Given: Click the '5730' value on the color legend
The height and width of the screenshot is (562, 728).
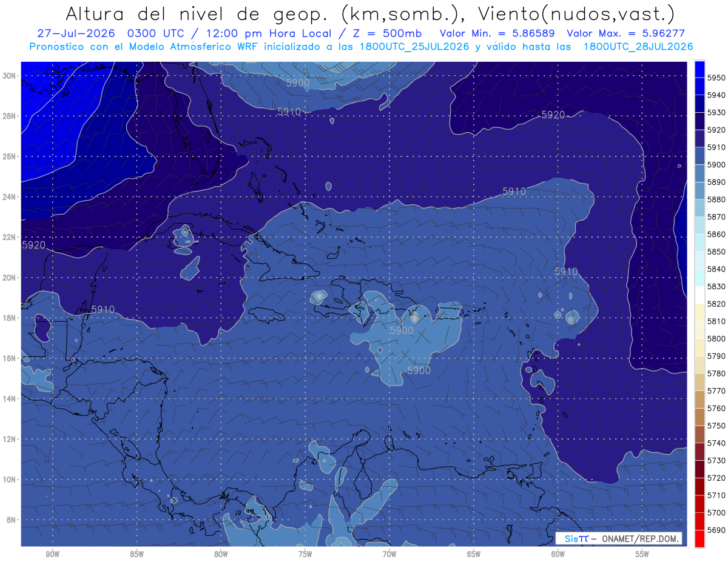Looking at the screenshot, I should coord(716,460).
